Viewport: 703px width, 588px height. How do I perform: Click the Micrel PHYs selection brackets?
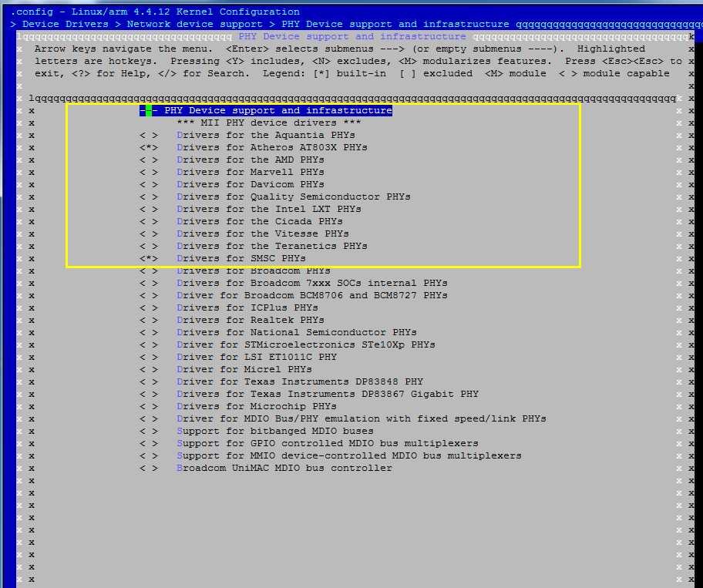pos(149,369)
